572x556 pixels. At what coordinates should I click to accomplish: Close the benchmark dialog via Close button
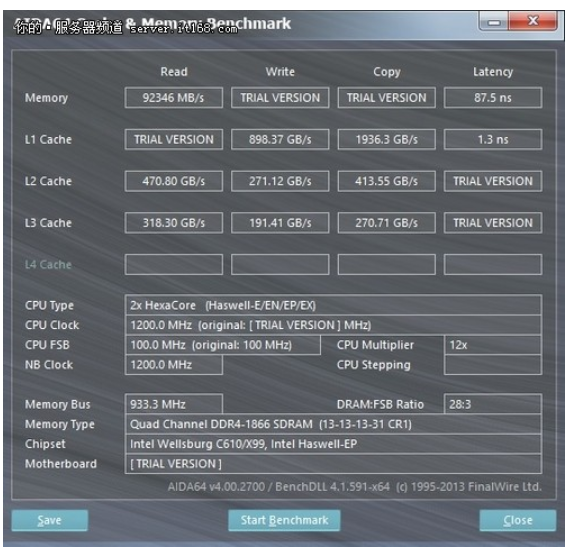[x=518, y=520]
